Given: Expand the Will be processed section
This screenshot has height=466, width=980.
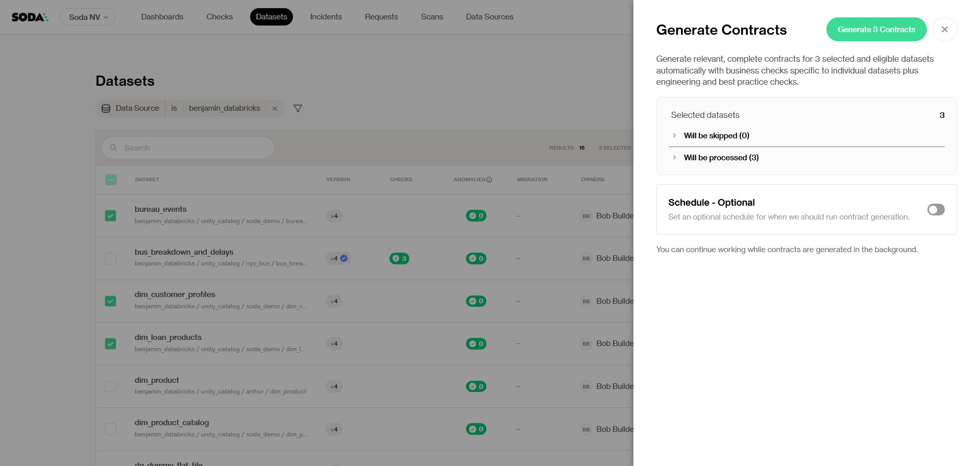Looking at the screenshot, I should click(674, 158).
